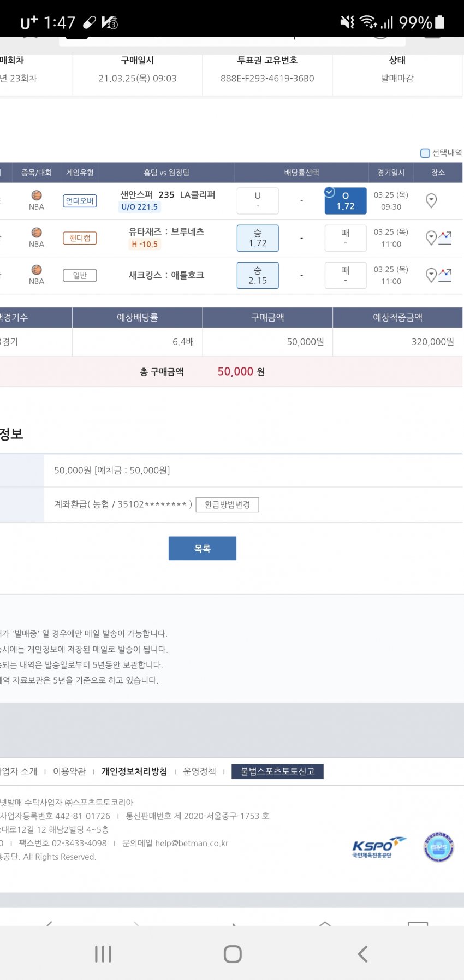Open 개인정보처리방침 footer link
Image resolution: width=464 pixels, height=980 pixels.
[134, 771]
